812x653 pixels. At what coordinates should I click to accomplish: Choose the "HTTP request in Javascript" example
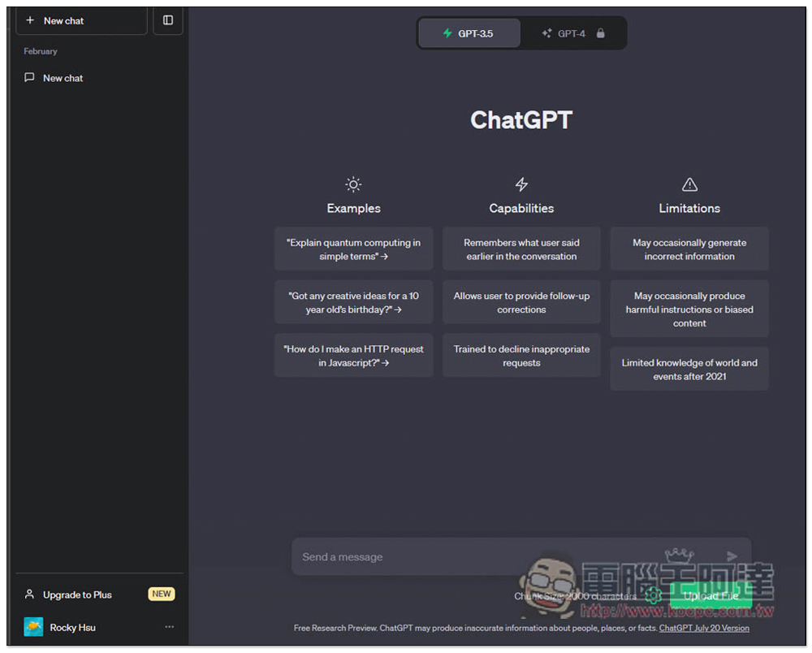(354, 356)
